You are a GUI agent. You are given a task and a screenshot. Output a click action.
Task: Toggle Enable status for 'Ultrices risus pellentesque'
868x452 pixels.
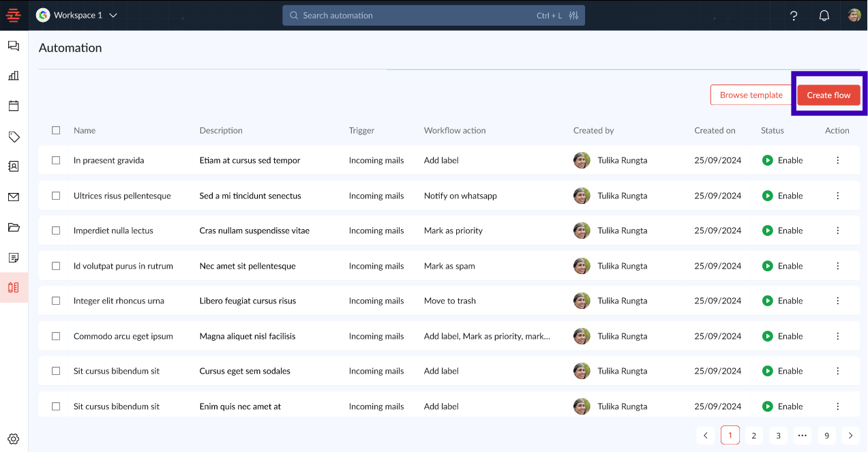pos(768,196)
